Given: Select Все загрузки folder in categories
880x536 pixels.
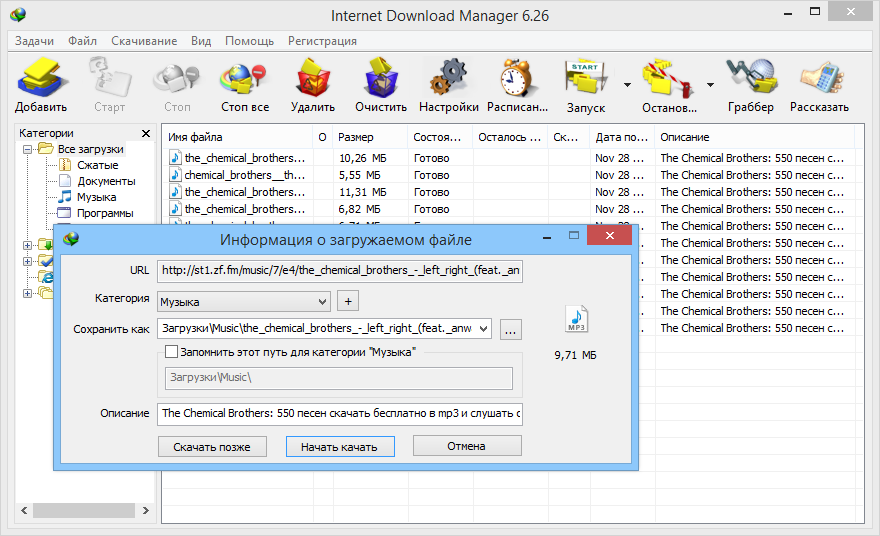Looking at the screenshot, I should point(90,149).
